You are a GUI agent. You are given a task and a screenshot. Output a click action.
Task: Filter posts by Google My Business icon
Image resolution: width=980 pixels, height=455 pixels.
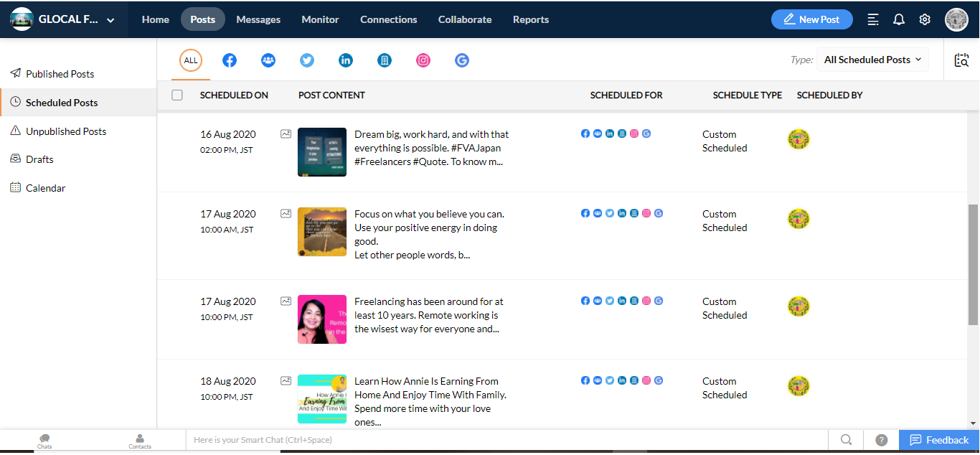tap(462, 61)
